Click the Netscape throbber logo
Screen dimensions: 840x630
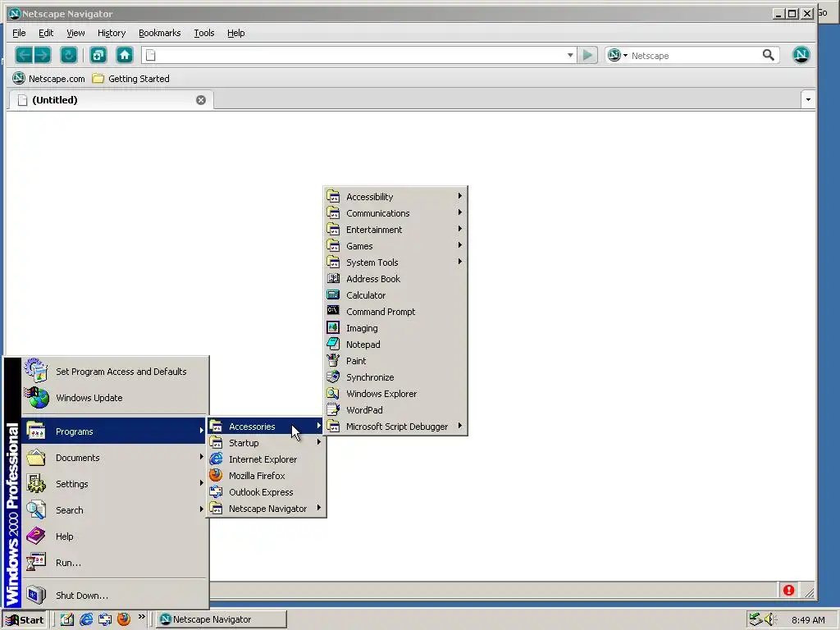pyautogui.click(x=801, y=55)
